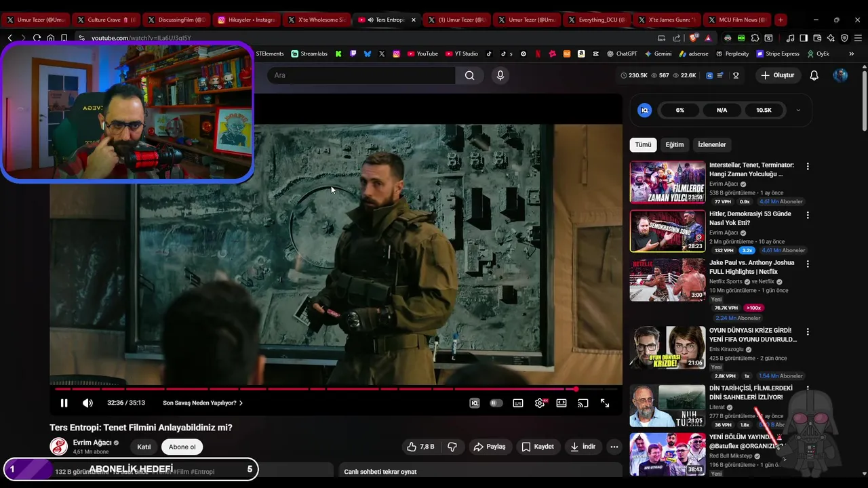Open YouTube notifications bell
The height and width of the screenshot is (488, 868).
coord(814,75)
